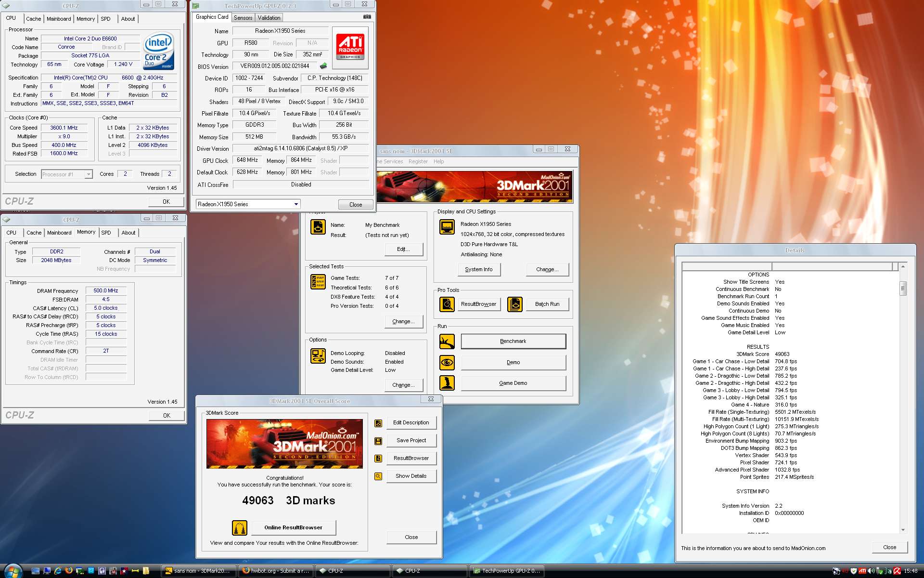The width and height of the screenshot is (924, 578).
Task: Switch to the TechPowerUp GPU-Z taskbar button
Action: click(507, 571)
